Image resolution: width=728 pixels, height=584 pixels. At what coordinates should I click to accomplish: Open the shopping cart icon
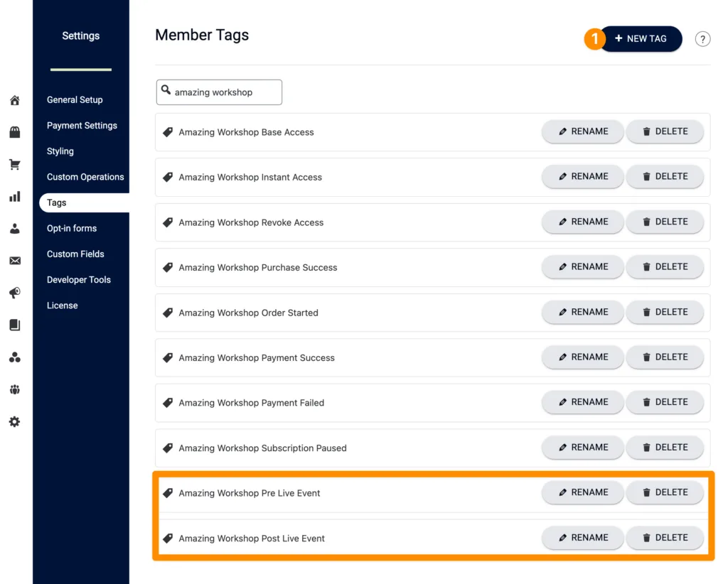14,165
